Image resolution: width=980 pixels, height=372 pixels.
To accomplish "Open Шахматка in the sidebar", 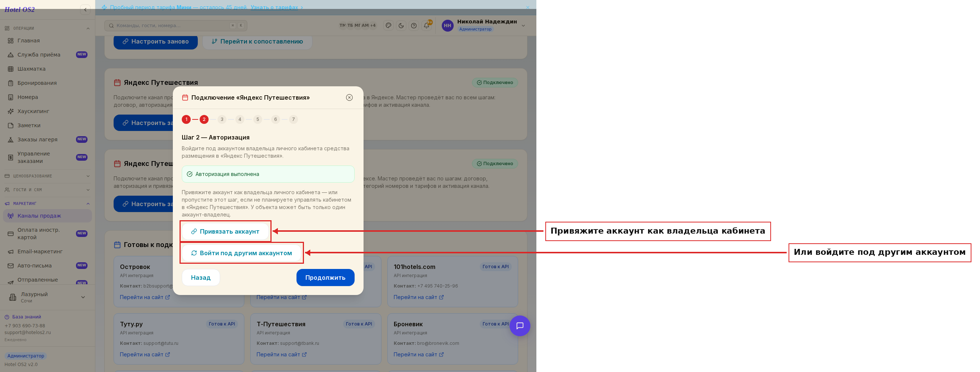I will coord(48,69).
